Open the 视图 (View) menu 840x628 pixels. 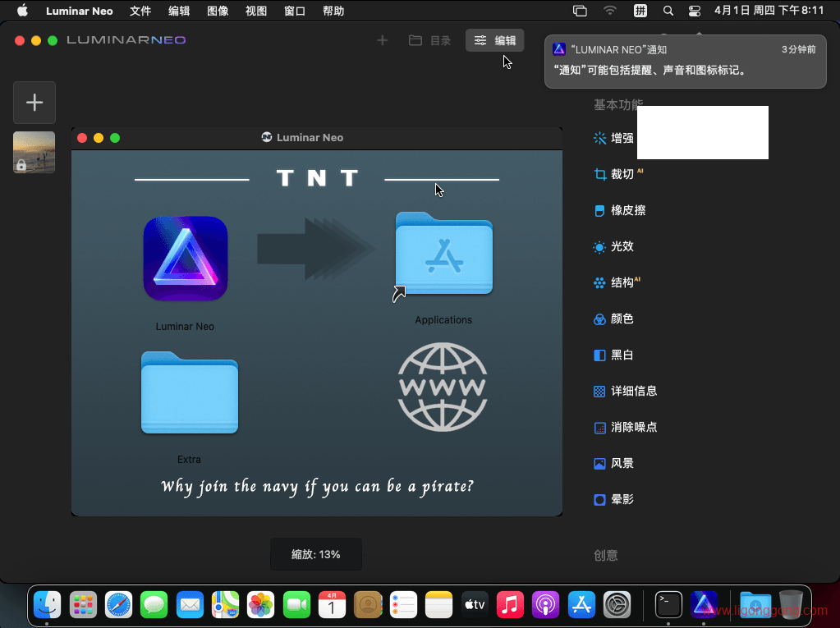tap(256, 11)
